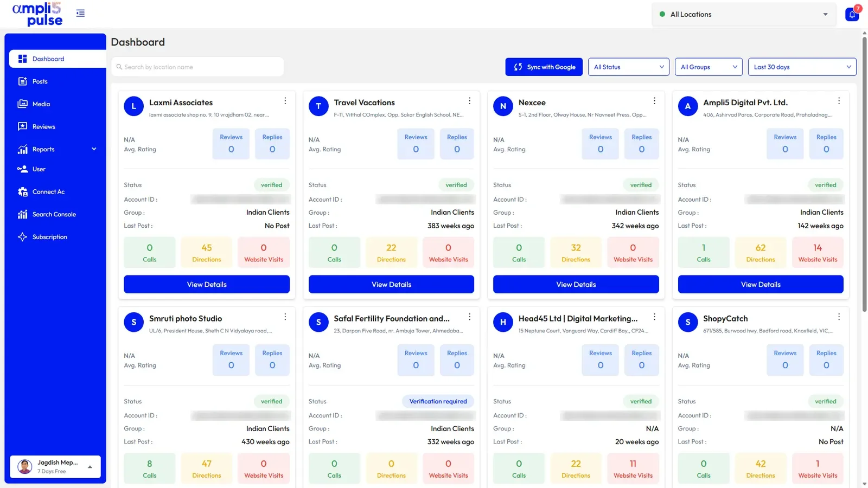Open options menu for Head45 Ltd card

point(654,317)
